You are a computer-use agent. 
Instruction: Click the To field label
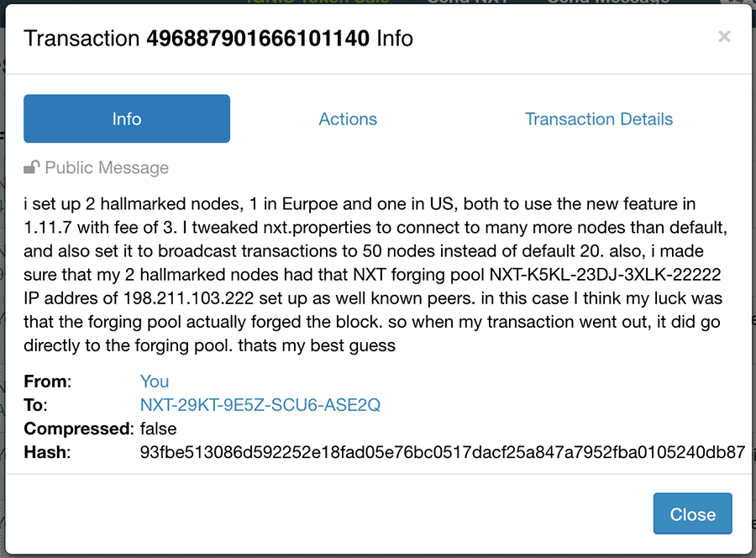pyautogui.click(x=35, y=405)
